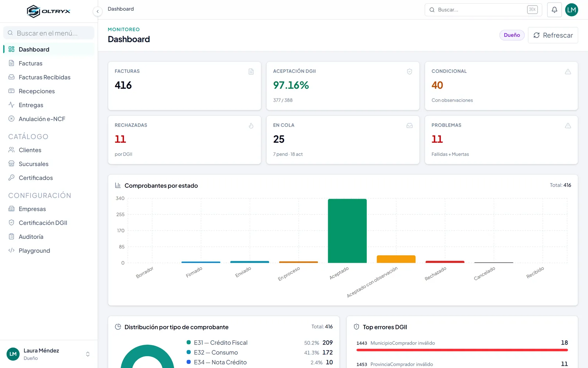Navigate to Recepciones
The height and width of the screenshot is (368, 588).
pyautogui.click(x=49, y=91)
